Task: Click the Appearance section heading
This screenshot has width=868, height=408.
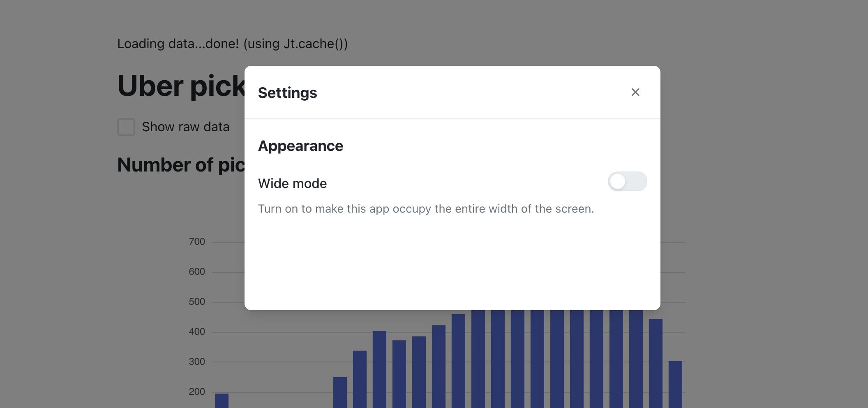Action: click(300, 146)
